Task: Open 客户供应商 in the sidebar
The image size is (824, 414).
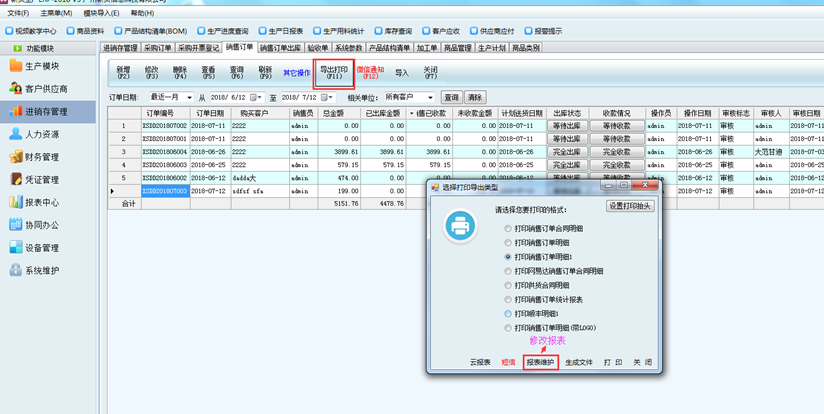Action: 46,89
